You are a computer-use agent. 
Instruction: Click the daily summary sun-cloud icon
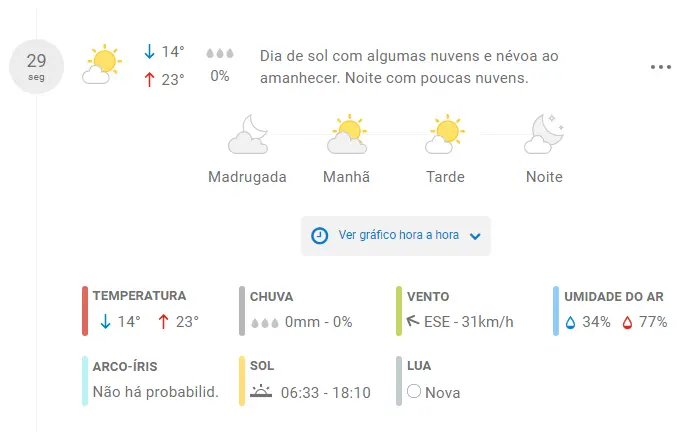pos(102,64)
